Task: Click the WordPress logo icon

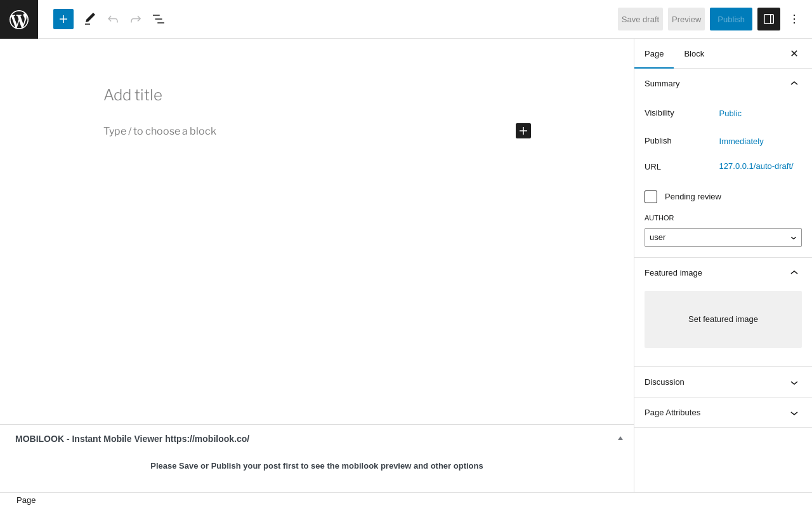Action: (19, 19)
